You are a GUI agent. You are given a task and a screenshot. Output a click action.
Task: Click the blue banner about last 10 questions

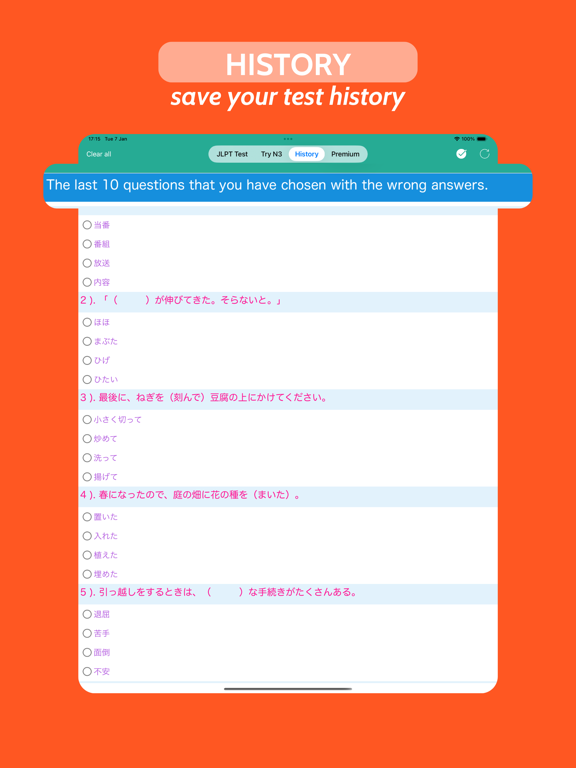288,187
